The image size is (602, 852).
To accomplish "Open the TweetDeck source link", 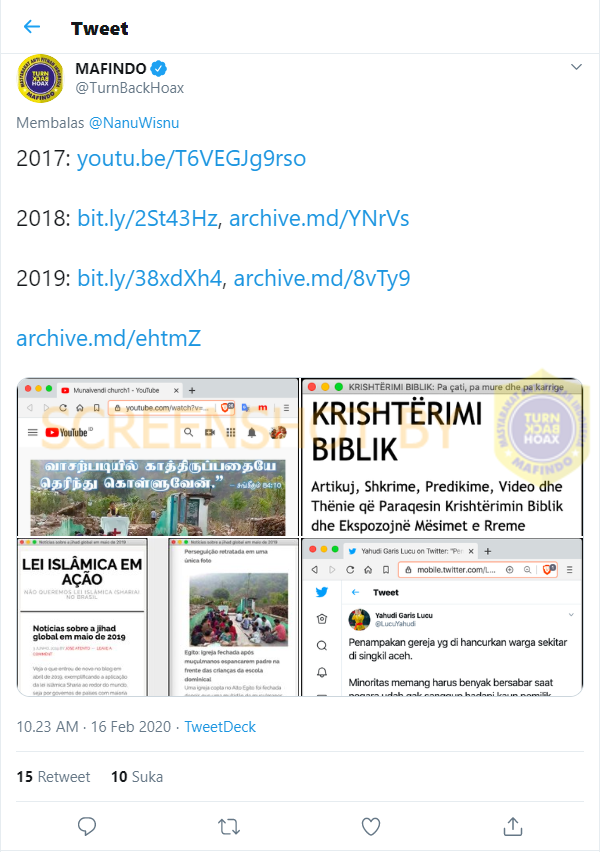I will pyautogui.click(x=220, y=726).
